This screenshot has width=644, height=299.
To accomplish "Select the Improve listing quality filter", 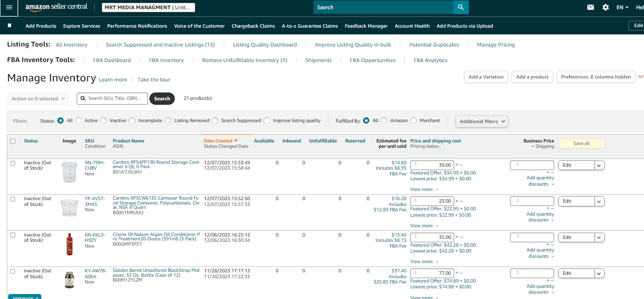I will click(x=266, y=121).
